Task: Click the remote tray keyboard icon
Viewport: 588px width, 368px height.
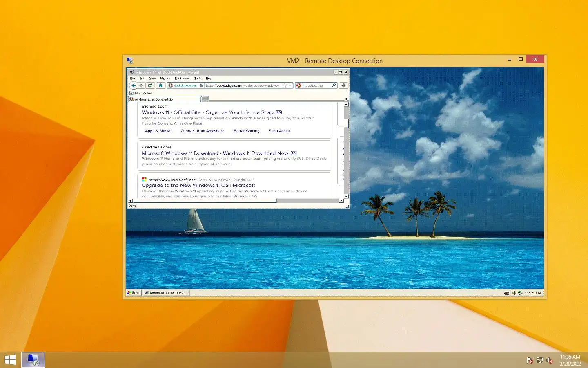Action: point(507,293)
